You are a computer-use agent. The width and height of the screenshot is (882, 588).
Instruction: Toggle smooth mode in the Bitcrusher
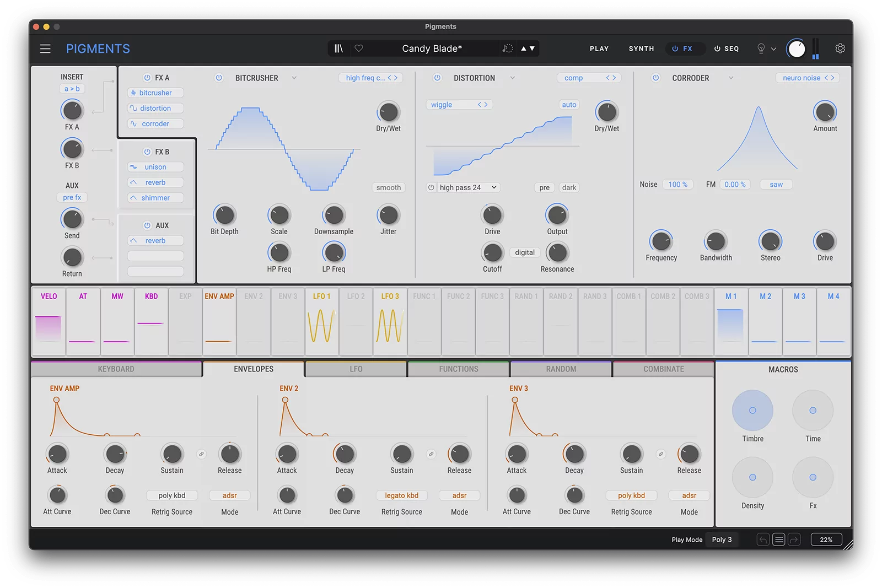tap(388, 187)
